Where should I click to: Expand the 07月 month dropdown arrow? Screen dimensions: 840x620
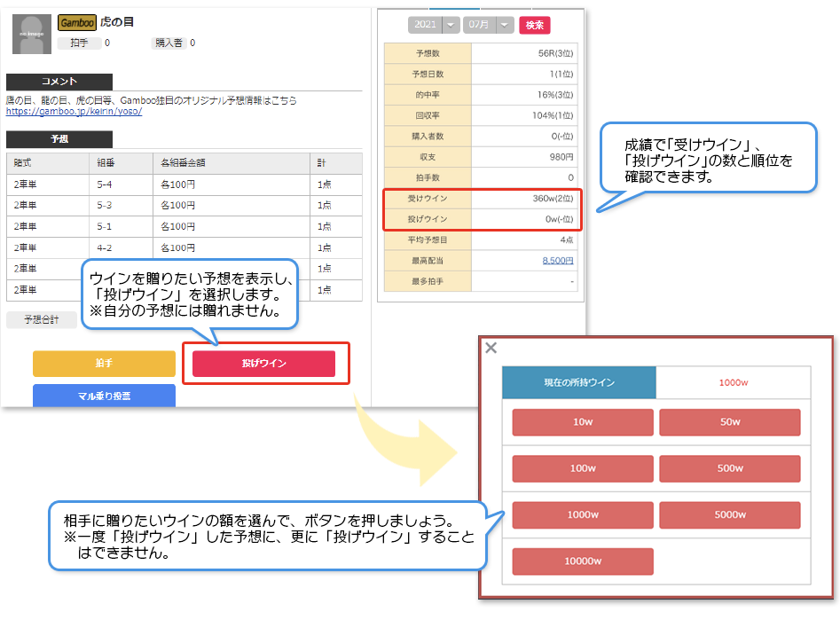pyautogui.click(x=505, y=25)
